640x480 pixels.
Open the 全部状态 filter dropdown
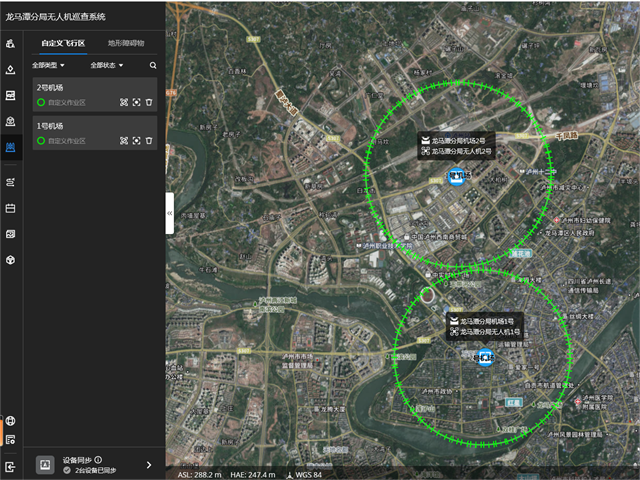pyautogui.click(x=105, y=66)
